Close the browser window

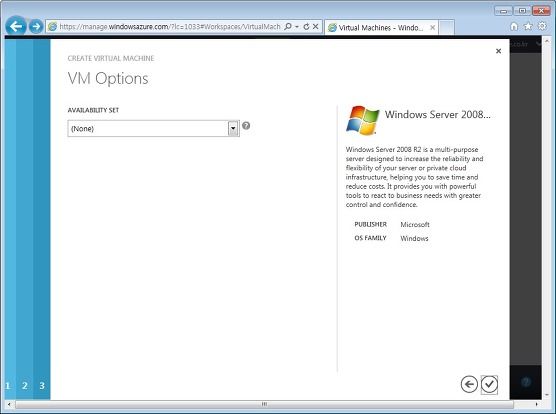tap(541, 11)
